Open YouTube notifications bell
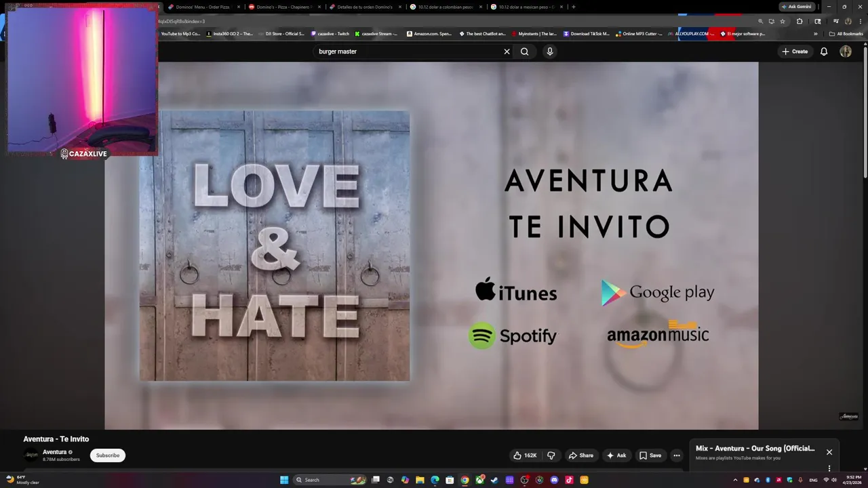This screenshot has width=868, height=488. [x=824, y=52]
